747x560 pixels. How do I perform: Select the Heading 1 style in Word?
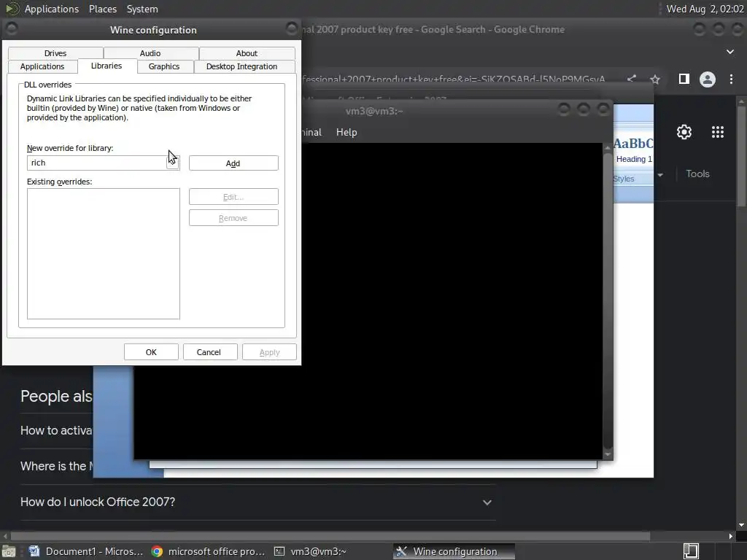pos(634,150)
